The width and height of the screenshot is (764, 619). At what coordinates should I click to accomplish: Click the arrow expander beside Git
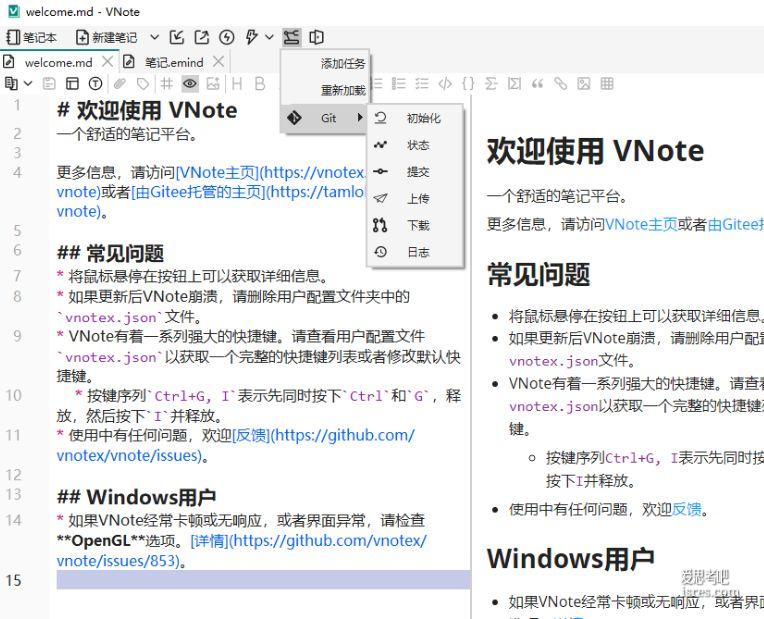tap(360, 117)
